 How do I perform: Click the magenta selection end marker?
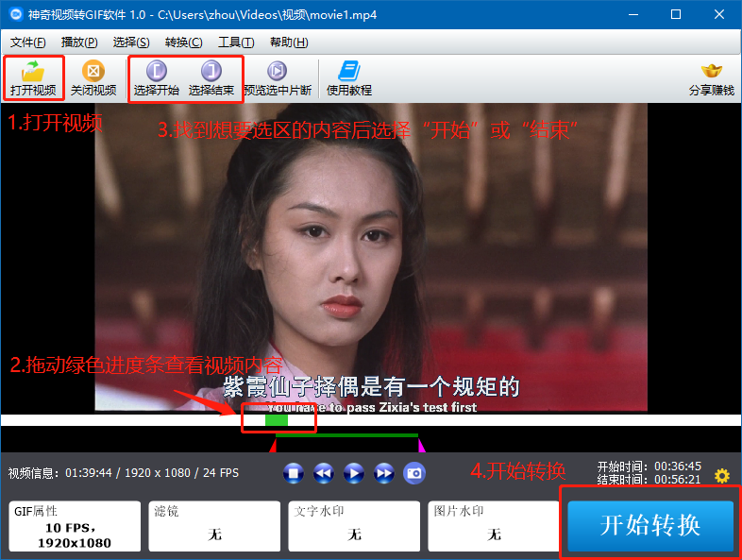coord(421,446)
